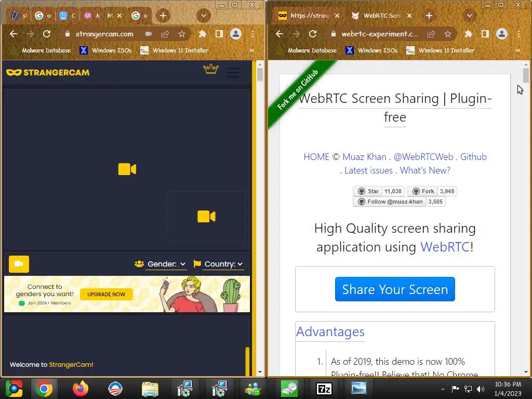532x399 pixels.
Task: Open a new tab in the strangercam window
Action: pyautogui.click(x=163, y=16)
